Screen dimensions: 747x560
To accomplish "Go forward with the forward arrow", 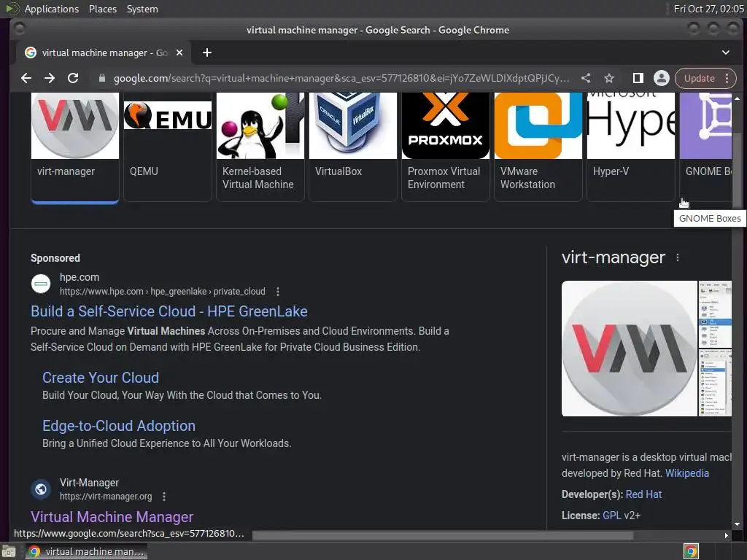I will (50, 78).
